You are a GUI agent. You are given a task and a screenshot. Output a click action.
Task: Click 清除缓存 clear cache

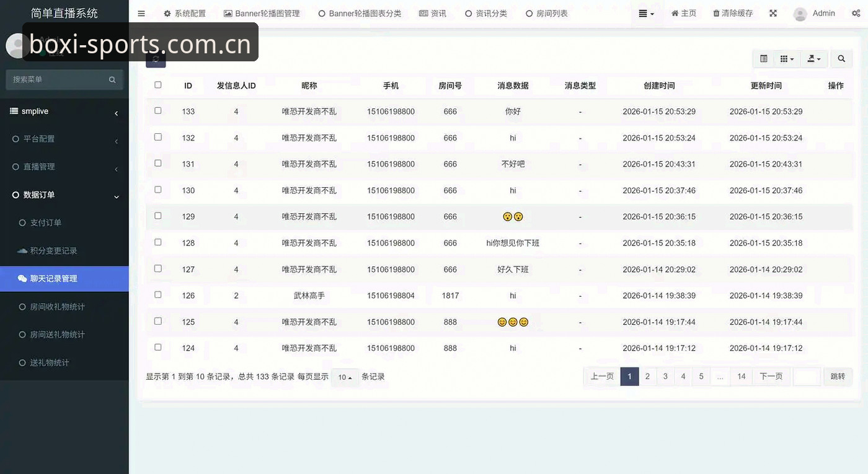coord(733,14)
